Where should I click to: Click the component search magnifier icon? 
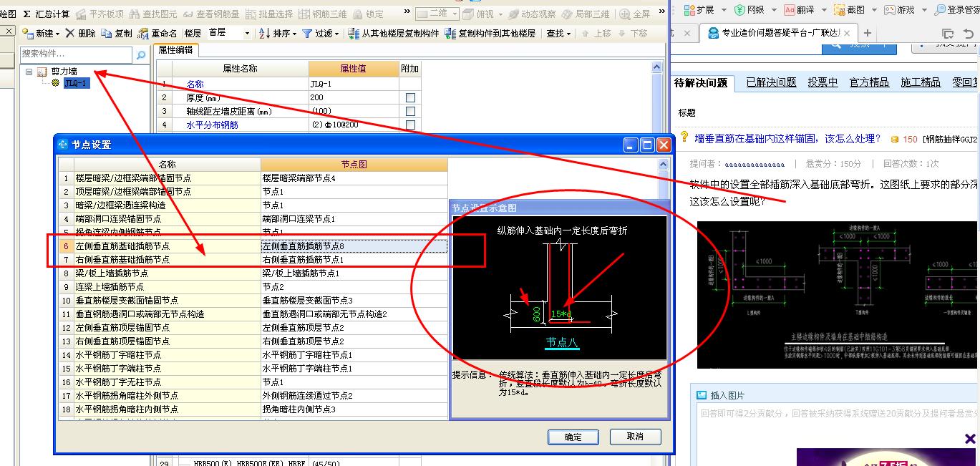[x=140, y=54]
